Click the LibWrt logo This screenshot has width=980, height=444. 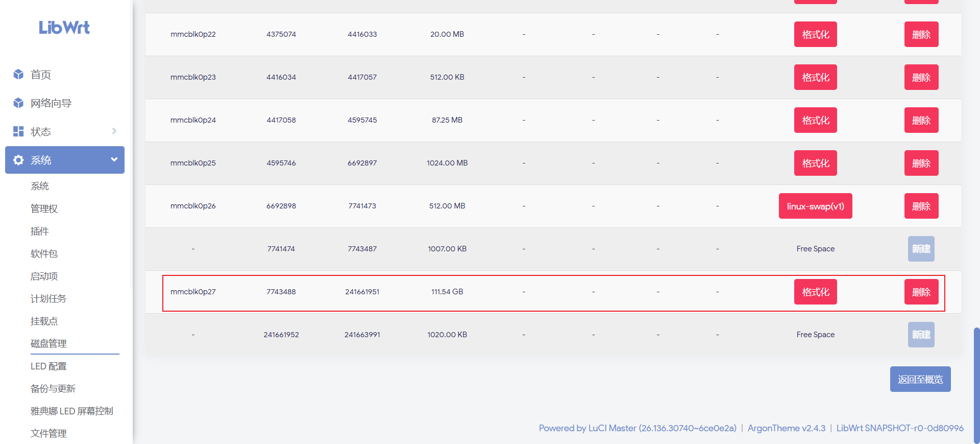point(64,27)
